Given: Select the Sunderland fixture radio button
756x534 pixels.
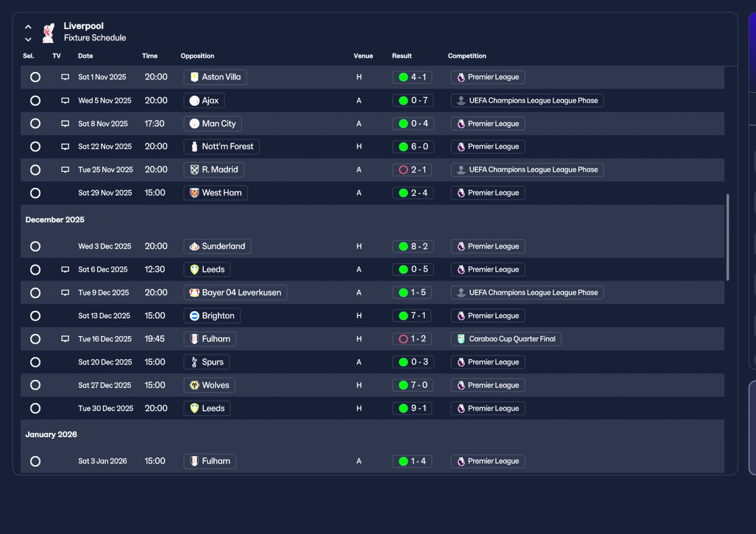Looking at the screenshot, I should tap(35, 246).
